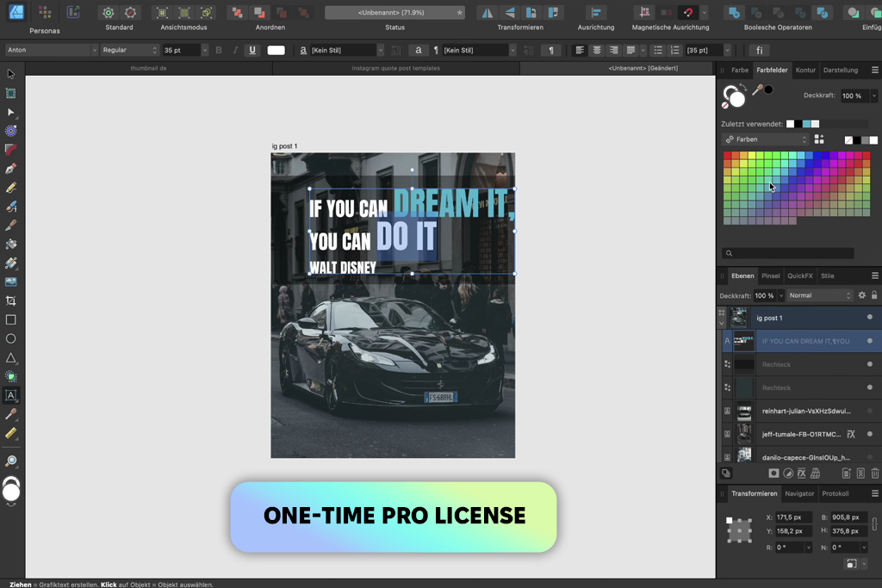
Task: Hide the 'ig post 1' artboard layer
Action: pyautogui.click(x=870, y=317)
